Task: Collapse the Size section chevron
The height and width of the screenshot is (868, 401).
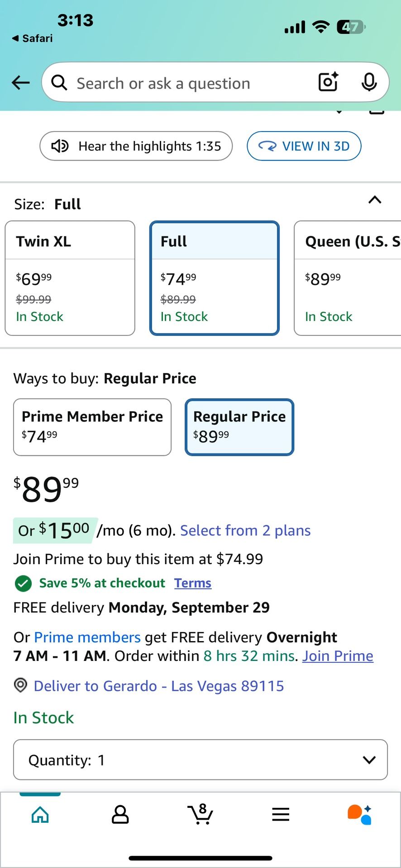Action: [375, 200]
